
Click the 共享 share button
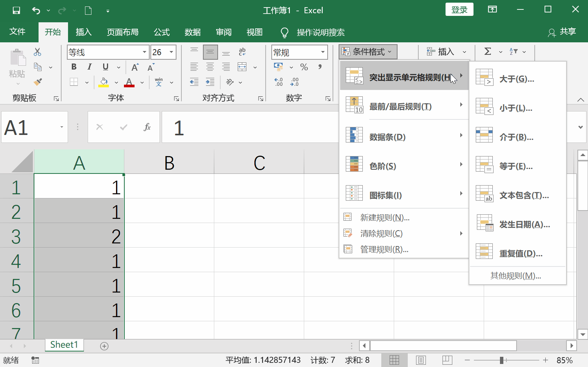tap(562, 32)
